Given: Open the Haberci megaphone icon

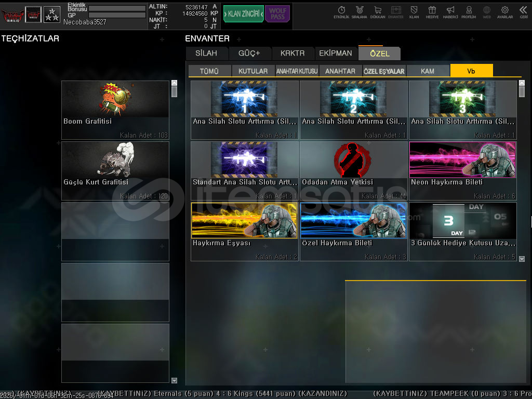Looking at the screenshot, I should [450, 12].
